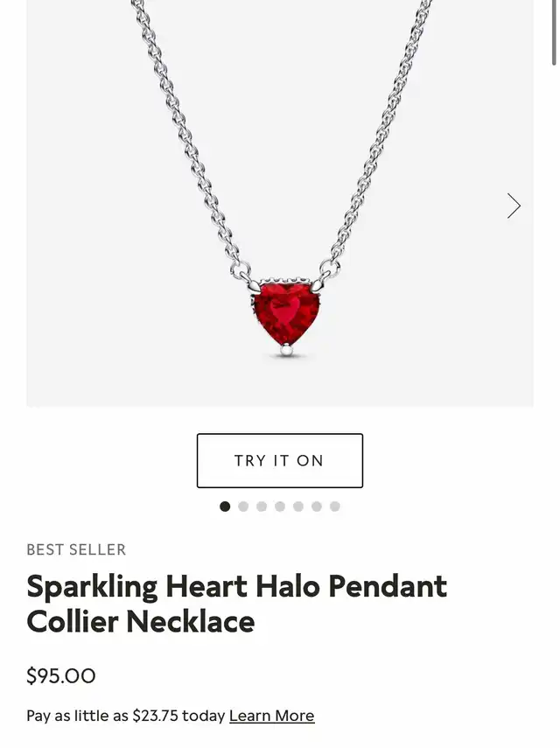560x748 pixels.
Task: Jump to the third carousel dot
Action: click(x=262, y=507)
